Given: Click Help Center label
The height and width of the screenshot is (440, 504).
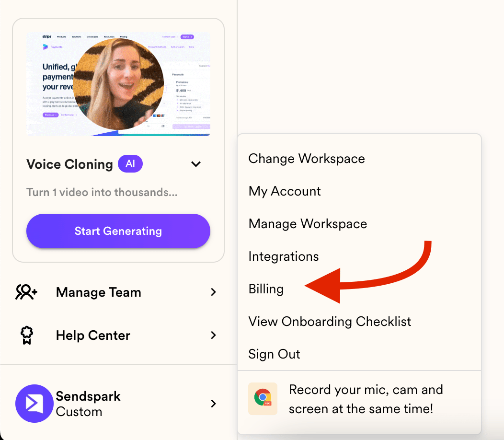Looking at the screenshot, I should [93, 336].
